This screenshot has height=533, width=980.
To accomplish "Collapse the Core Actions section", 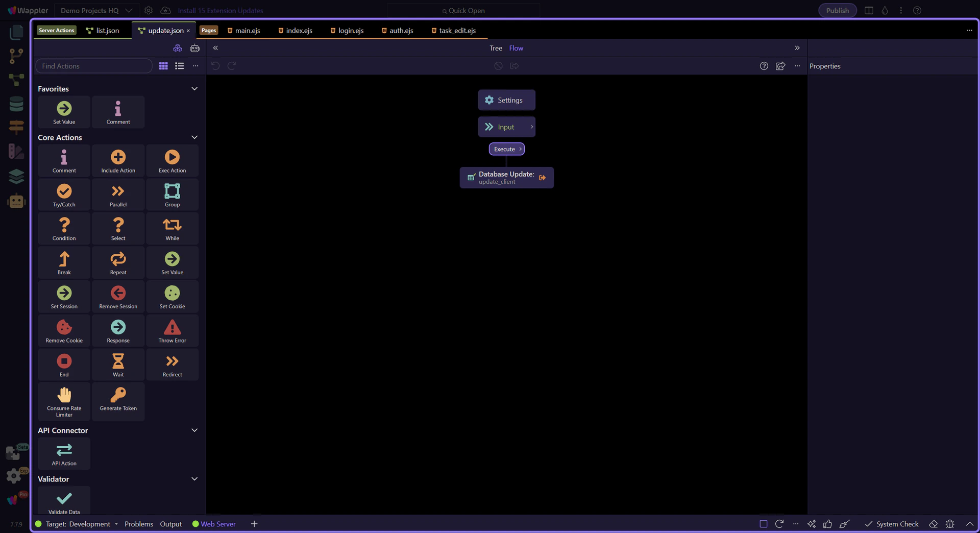I will coord(194,137).
